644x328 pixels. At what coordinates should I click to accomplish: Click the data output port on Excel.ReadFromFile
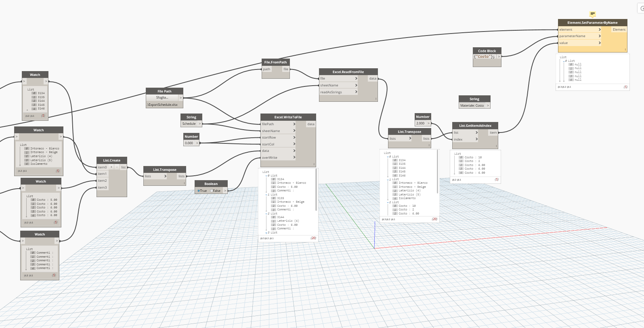(373, 78)
